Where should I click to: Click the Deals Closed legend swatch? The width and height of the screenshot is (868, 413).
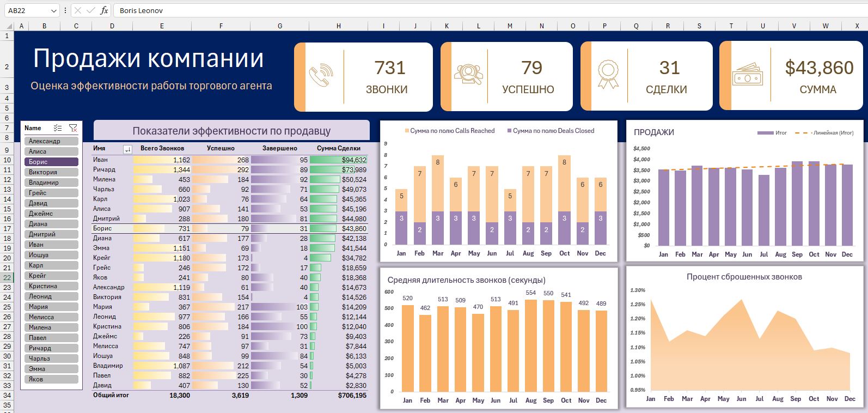[x=510, y=131]
